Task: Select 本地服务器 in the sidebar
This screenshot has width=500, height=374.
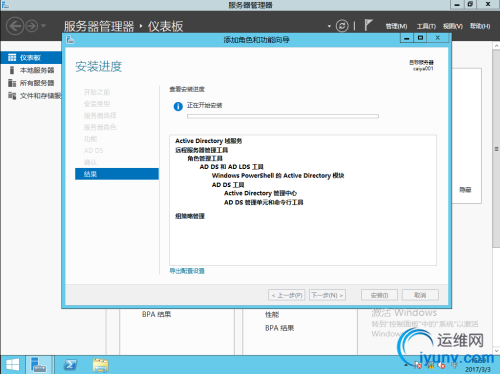Action: tap(37, 70)
